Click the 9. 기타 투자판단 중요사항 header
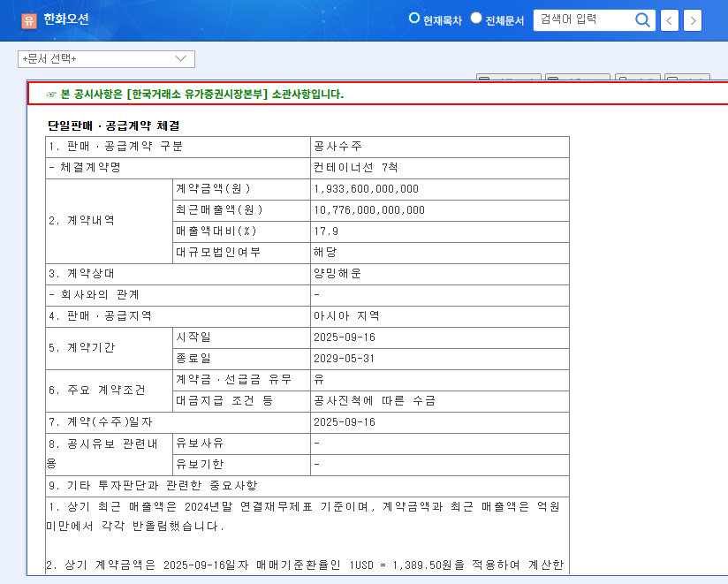The image size is (728, 584). click(153, 486)
